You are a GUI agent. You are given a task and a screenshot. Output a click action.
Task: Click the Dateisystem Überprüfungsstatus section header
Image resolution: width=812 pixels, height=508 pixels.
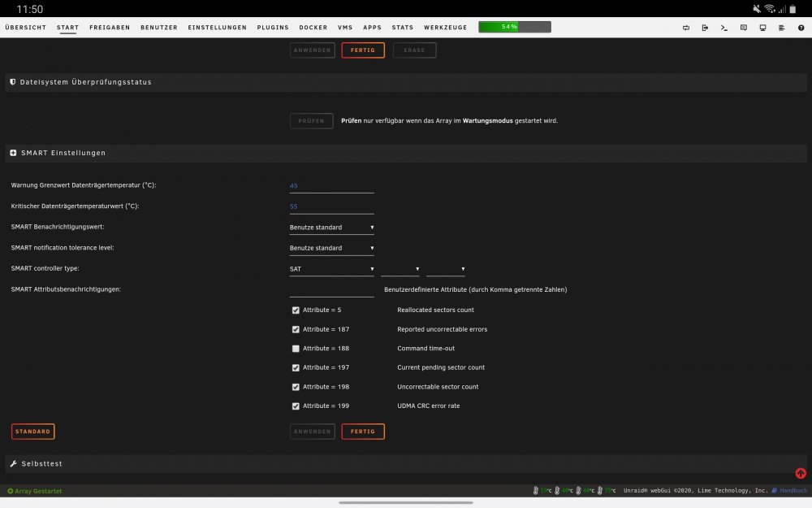coord(406,82)
